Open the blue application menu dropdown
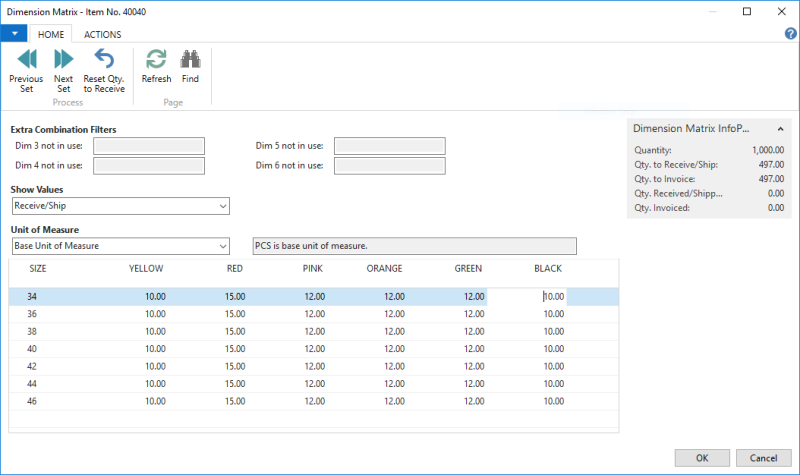Screen dimensions: 800x475 click(x=14, y=34)
